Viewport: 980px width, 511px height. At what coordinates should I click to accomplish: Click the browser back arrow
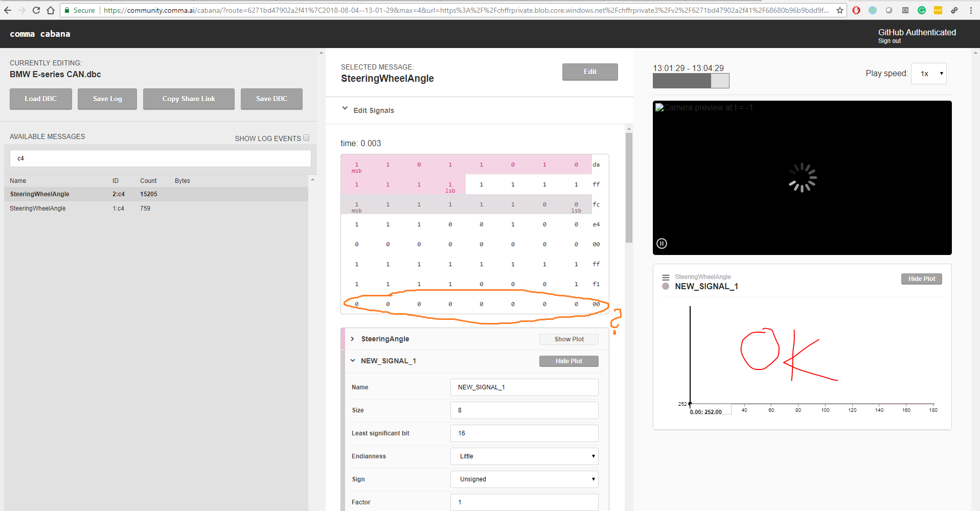pyautogui.click(x=8, y=10)
